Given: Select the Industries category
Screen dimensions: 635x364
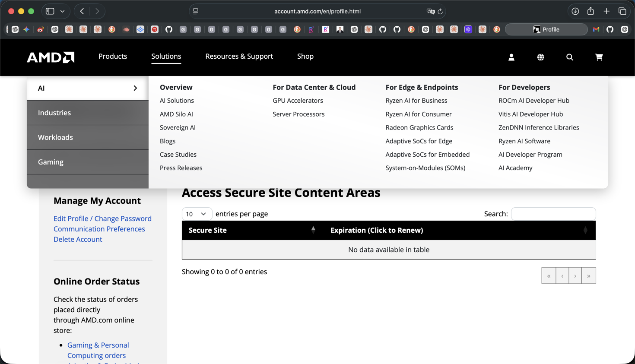Looking at the screenshot, I should coord(88,113).
